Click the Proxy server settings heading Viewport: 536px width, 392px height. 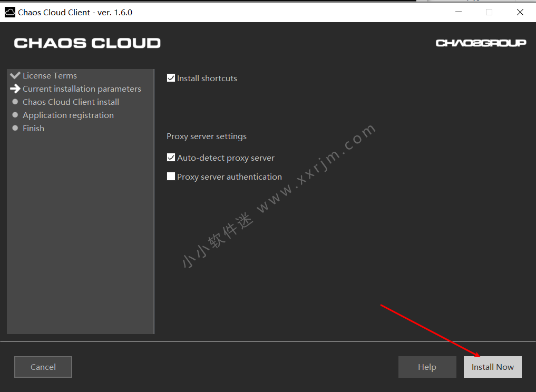click(x=207, y=136)
